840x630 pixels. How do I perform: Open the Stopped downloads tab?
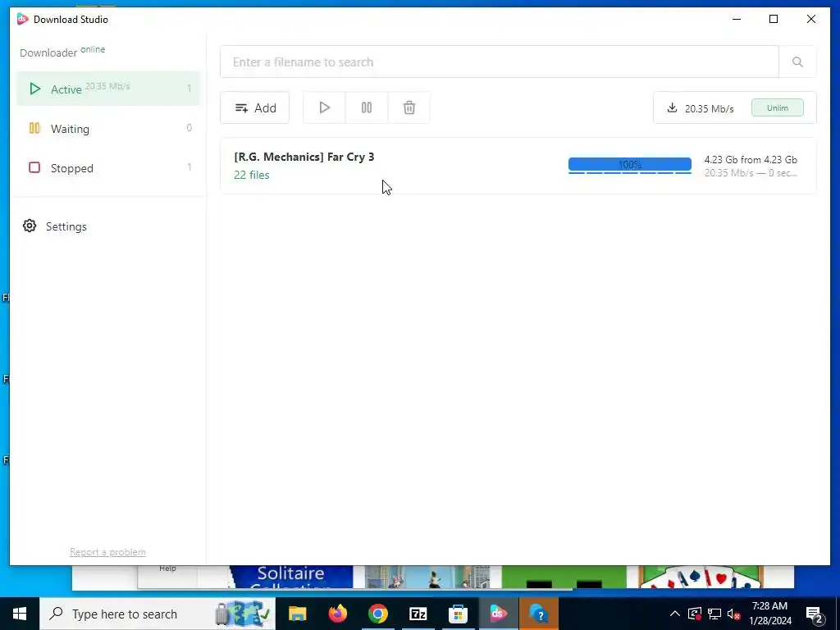108,167
